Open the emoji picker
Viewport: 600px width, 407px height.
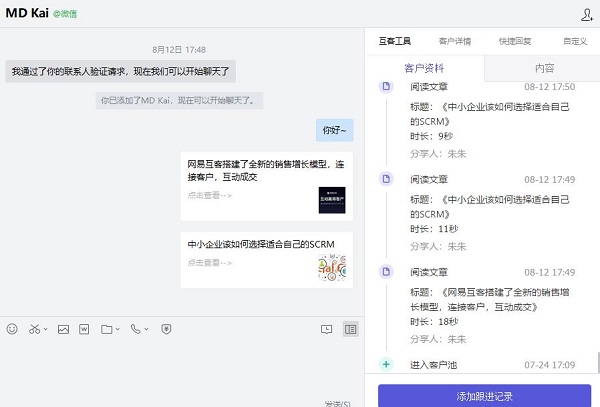coord(12,328)
